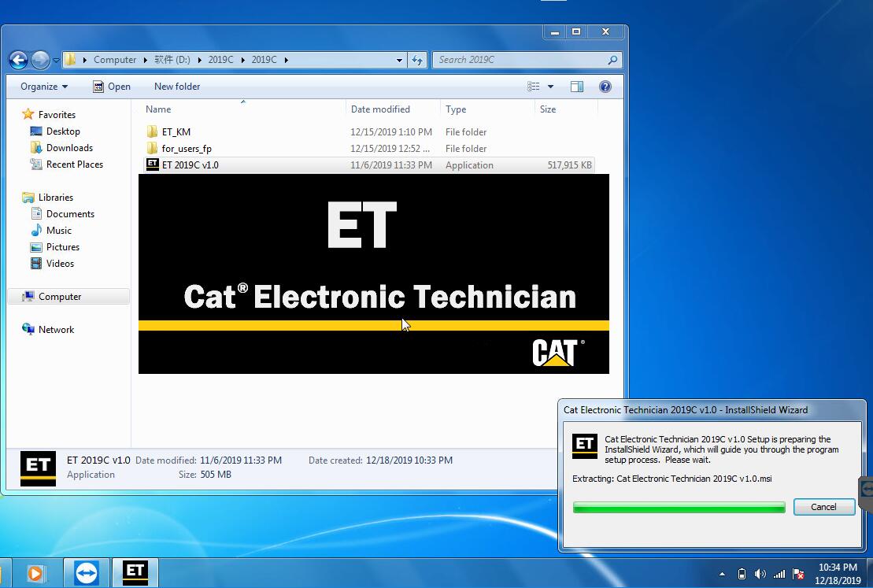The height and width of the screenshot is (588, 873).
Task: Click the Explorer Forward arrow button
Action: 40,60
